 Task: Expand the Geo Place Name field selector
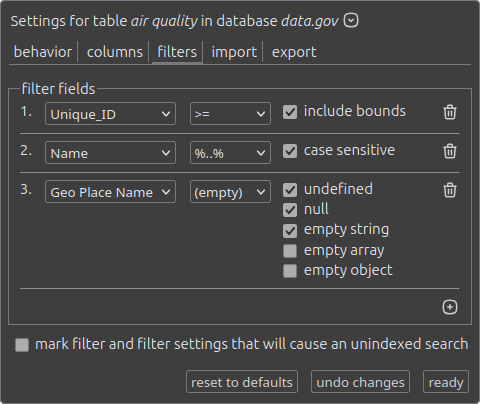110,192
